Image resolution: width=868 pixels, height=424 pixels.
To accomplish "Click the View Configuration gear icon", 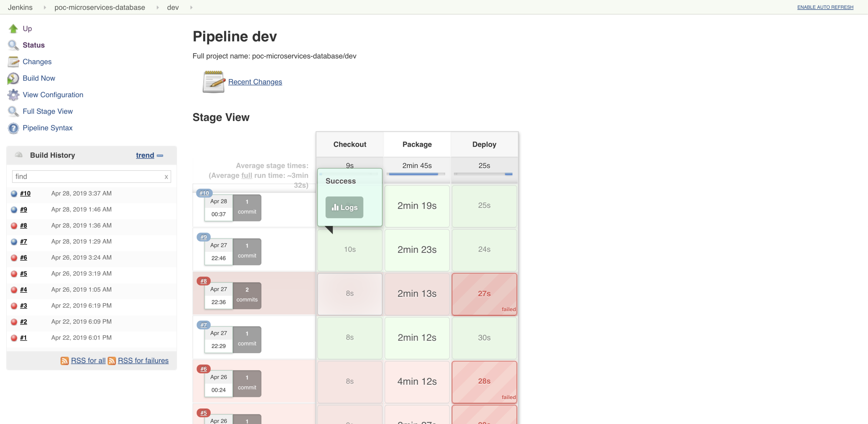I will pos(13,95).
